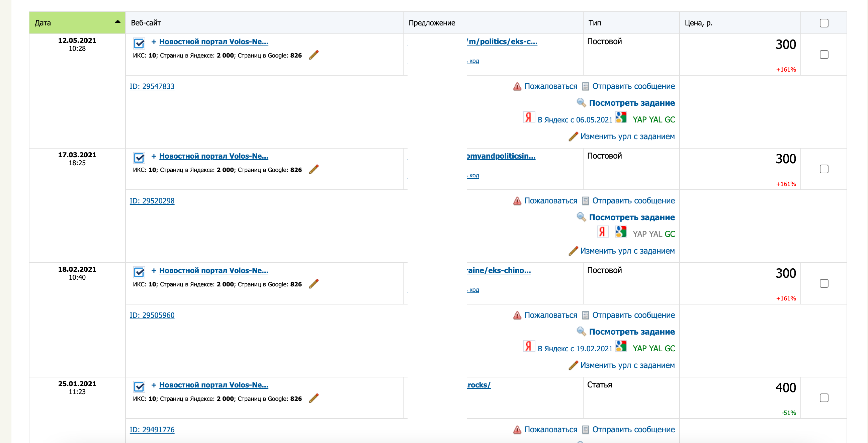Click Отправить сообщение for ID 29491776

[633, 430]
